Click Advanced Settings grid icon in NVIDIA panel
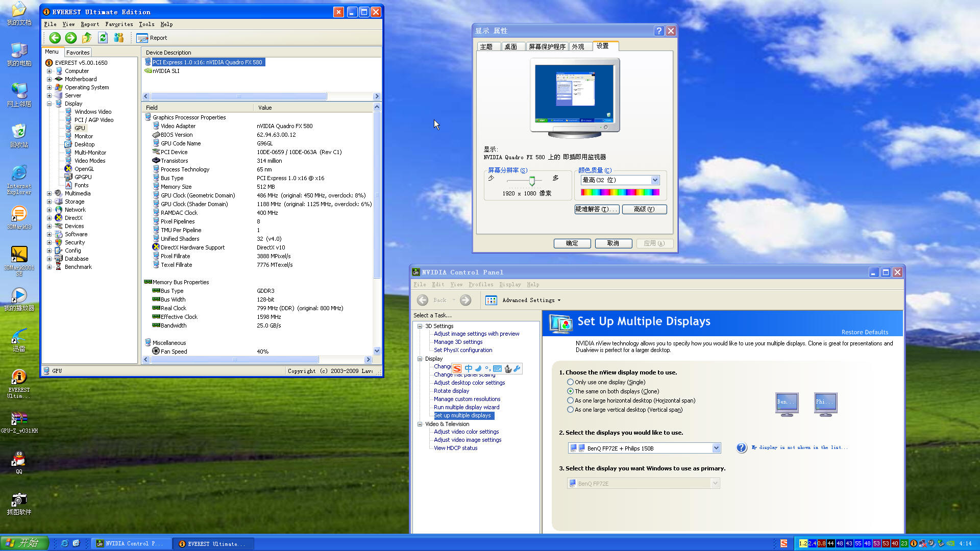This screenshot has height=551, width=980. tap(491, 300)
